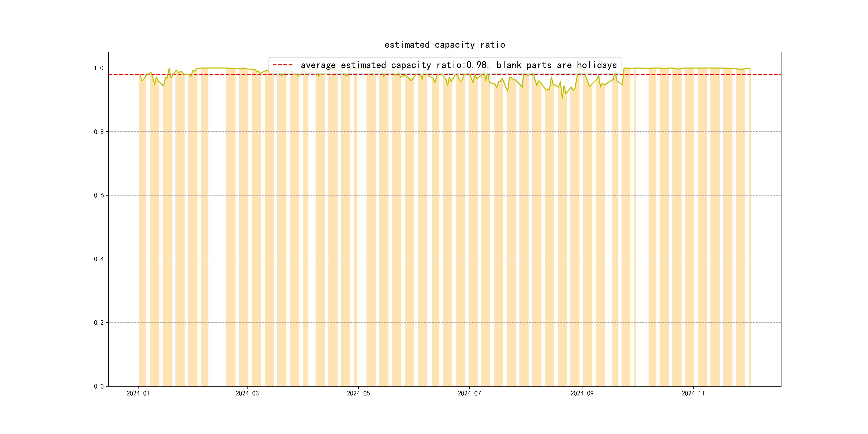Click the lowest dip of the yellow line in late August
The image size is (868, 434).
tap(562, 98)
